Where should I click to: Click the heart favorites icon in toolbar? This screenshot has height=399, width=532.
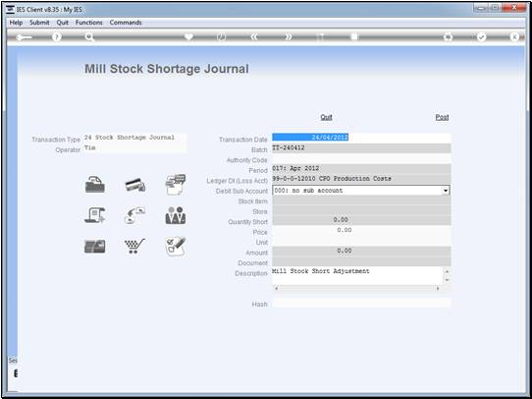[x=189, y=36]
